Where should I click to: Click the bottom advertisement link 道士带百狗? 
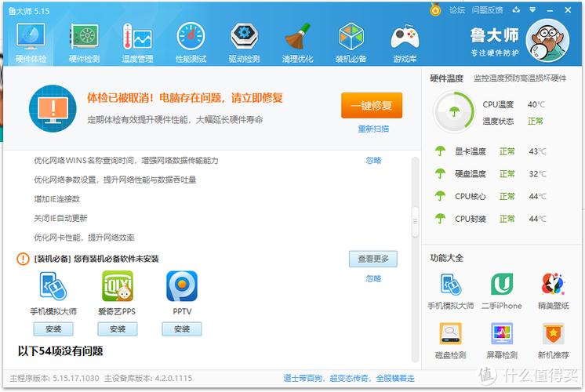[349, 378]
